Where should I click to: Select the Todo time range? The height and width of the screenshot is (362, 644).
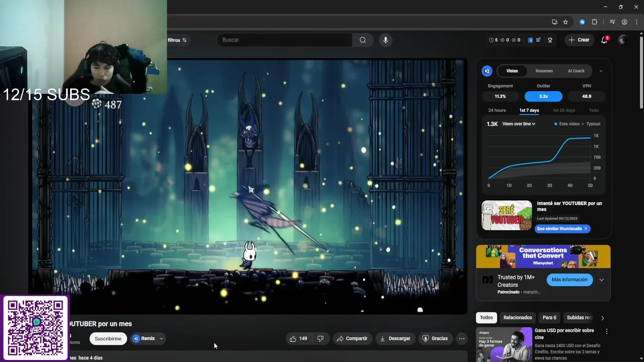click(594, 110)
